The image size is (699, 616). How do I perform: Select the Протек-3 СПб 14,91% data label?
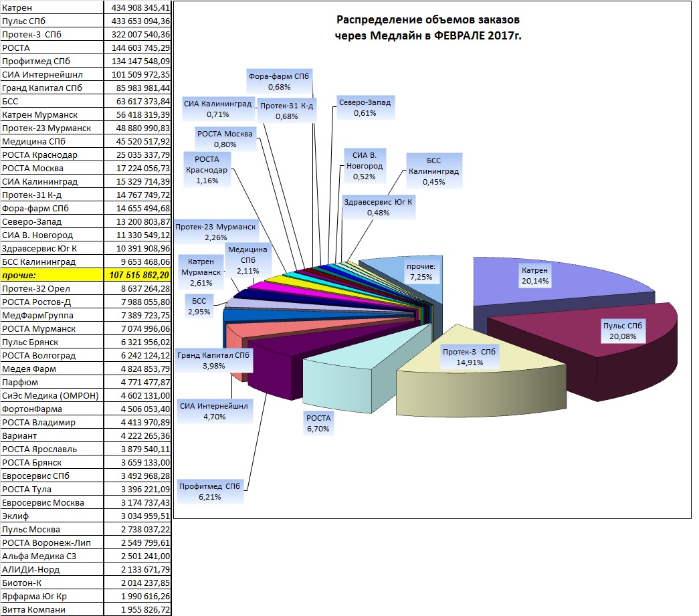[470, 357]
